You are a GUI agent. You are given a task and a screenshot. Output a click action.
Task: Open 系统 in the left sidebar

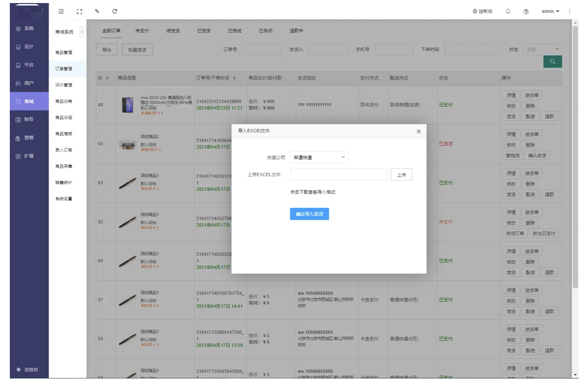click(29, 29)
